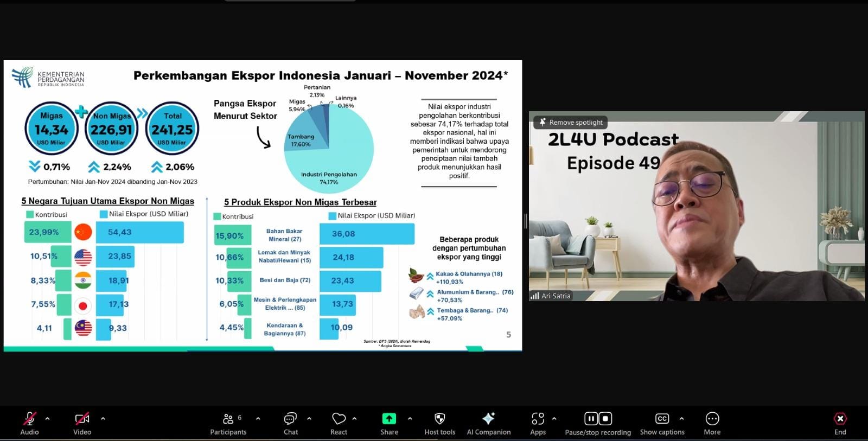Click the divider handle between slide and video
Viewport: 868px width, 441px height.
point(525,221)
